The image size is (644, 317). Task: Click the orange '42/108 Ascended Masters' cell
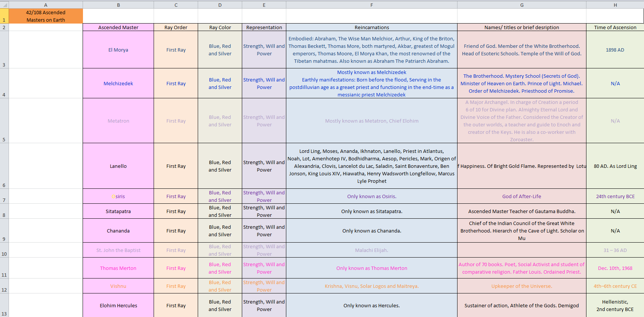click(46, 16)
